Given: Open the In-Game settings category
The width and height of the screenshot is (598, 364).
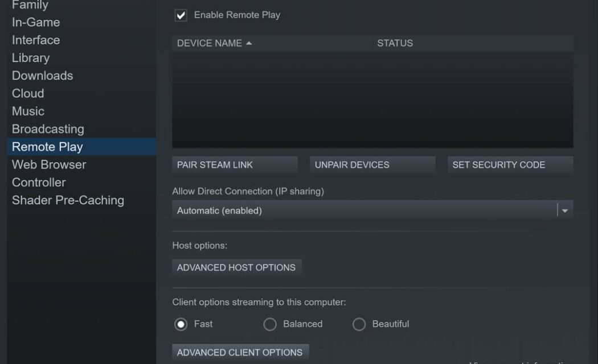Looking at the screenshot, I should [81, 22].
